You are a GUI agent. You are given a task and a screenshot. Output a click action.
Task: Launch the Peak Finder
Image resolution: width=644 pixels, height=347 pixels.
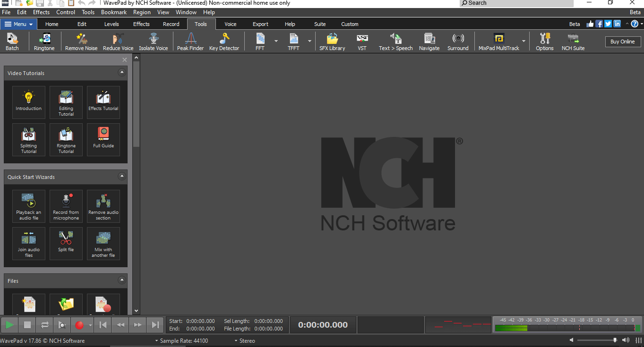[x=190, y=42]
